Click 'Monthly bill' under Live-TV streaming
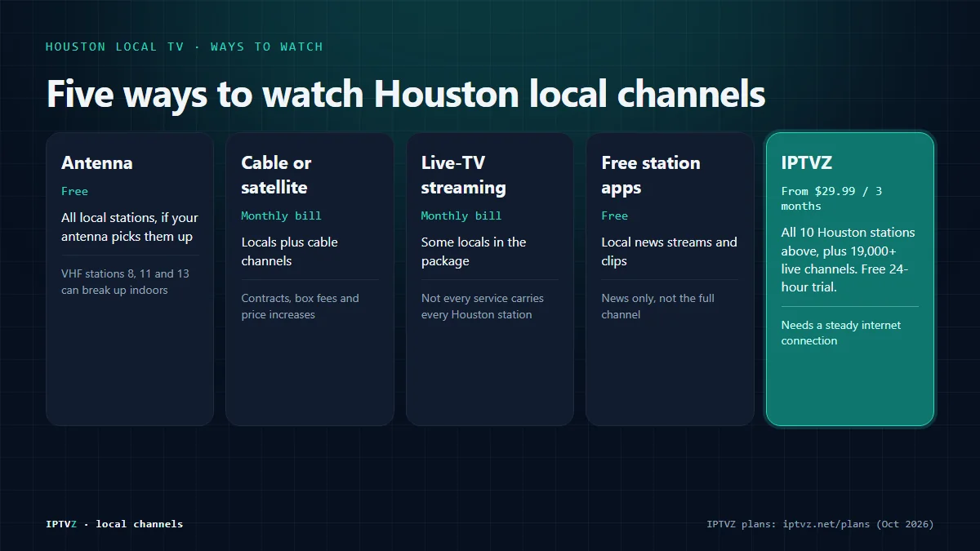Image resolution: width=980 pixels, height=551 pixels. coord(461,216)
